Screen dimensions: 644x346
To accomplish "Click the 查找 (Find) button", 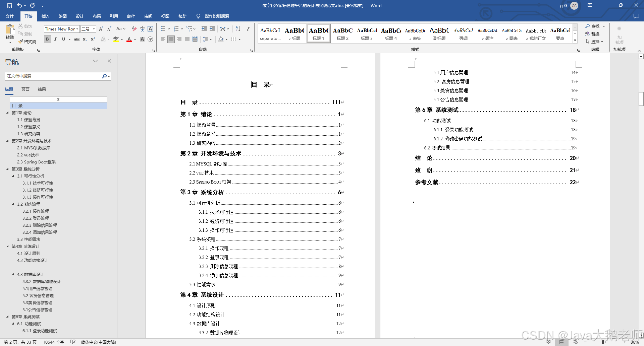I will 593,26.
